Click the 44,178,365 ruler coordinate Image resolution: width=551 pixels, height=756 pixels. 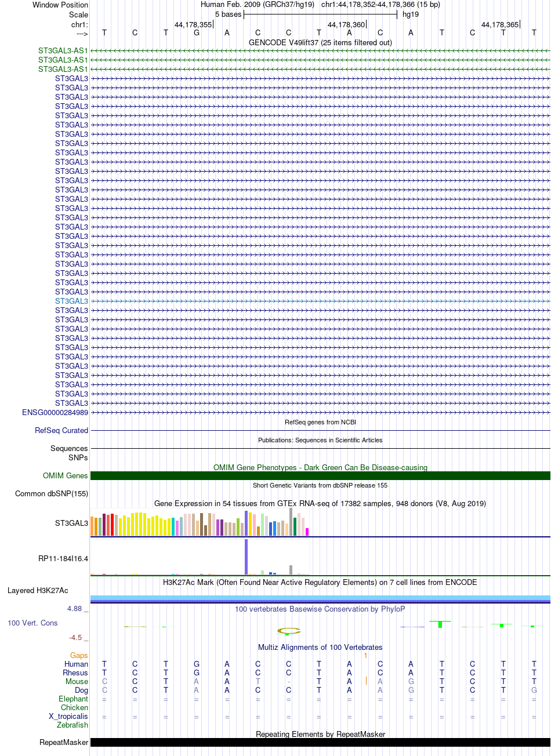[x=500, y=24]
